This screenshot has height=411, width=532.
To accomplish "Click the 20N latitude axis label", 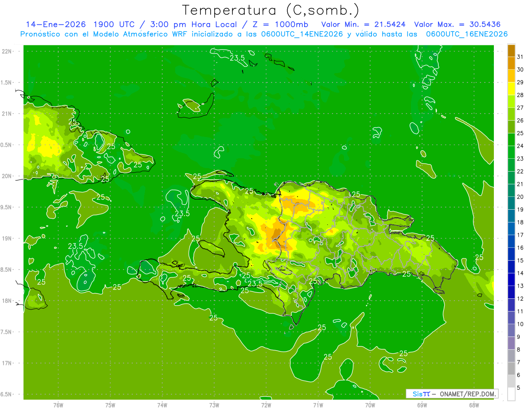I will point(7,176).
